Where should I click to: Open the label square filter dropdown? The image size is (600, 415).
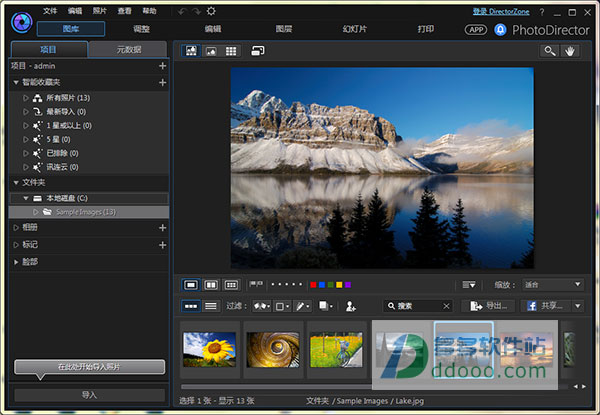coord(282,306)
